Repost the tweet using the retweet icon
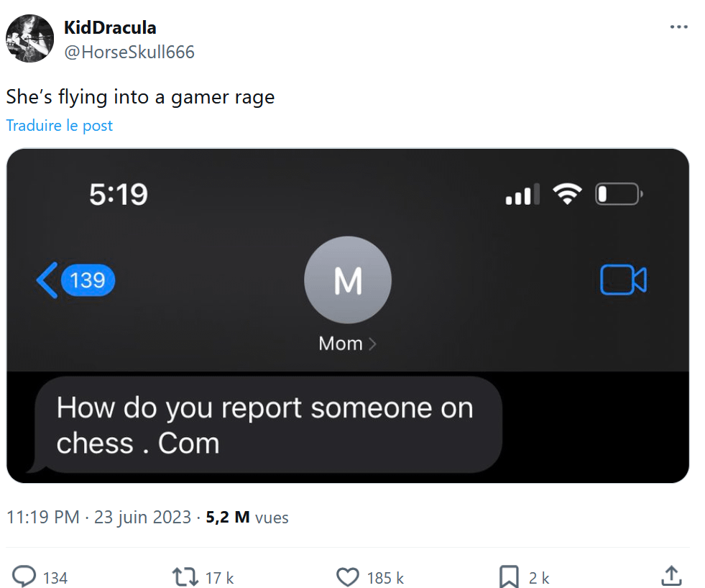The image size is (705, 588). tap(187, 576)
